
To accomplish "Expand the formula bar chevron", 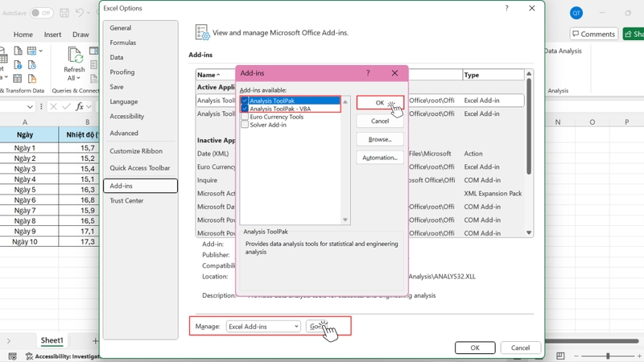I will pyautogui.click(x=89, y=107).
